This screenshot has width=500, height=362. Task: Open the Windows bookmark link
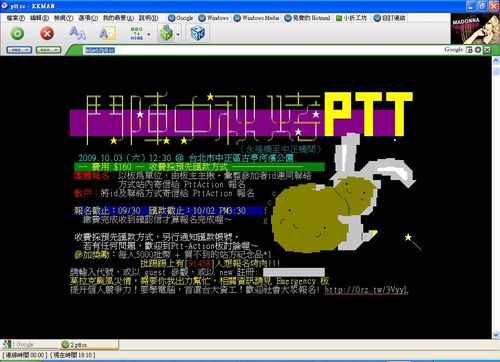click(214, 18)
